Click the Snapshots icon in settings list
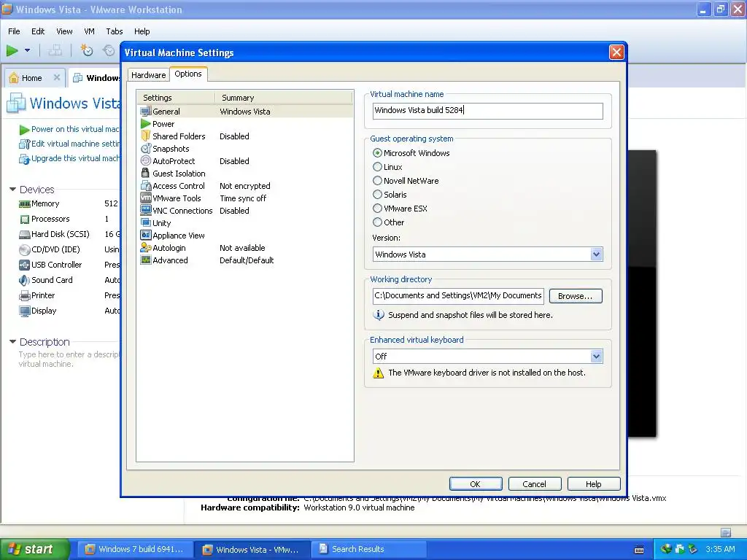 (146, 149)
